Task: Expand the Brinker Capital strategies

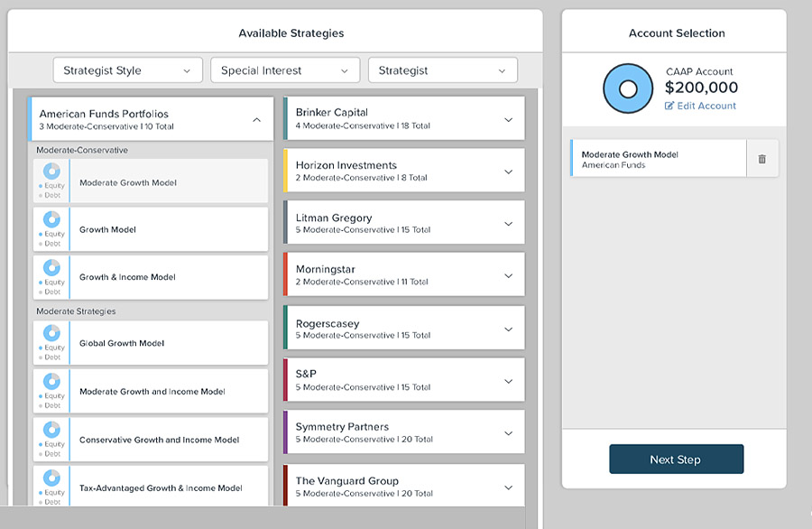Action: point(508,119)
